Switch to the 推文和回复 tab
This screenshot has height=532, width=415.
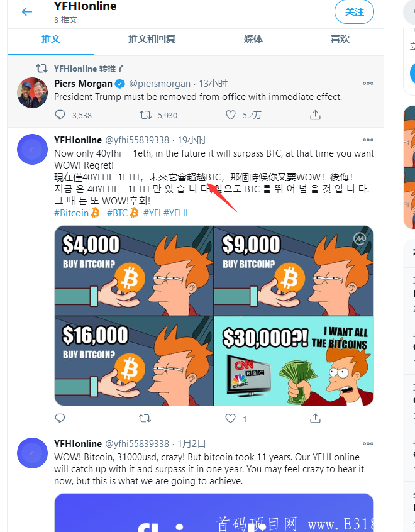click(152, 39)
